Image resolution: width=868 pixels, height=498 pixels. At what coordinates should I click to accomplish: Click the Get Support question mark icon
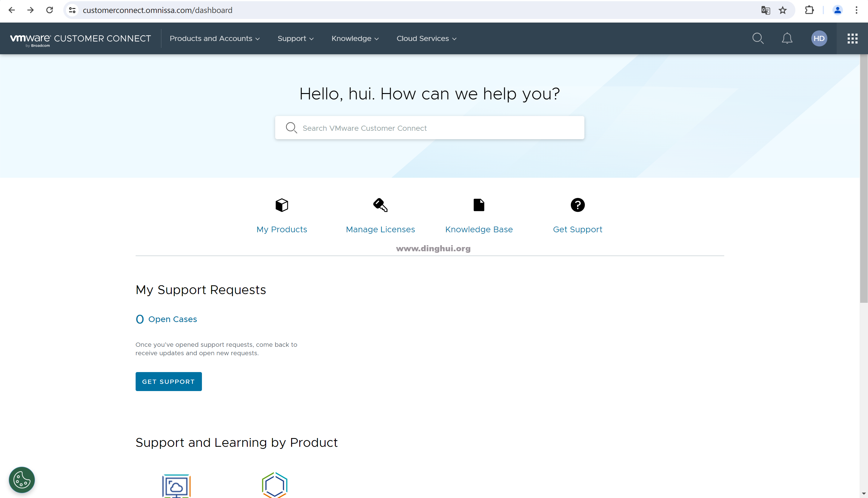(x=577, y=205)
